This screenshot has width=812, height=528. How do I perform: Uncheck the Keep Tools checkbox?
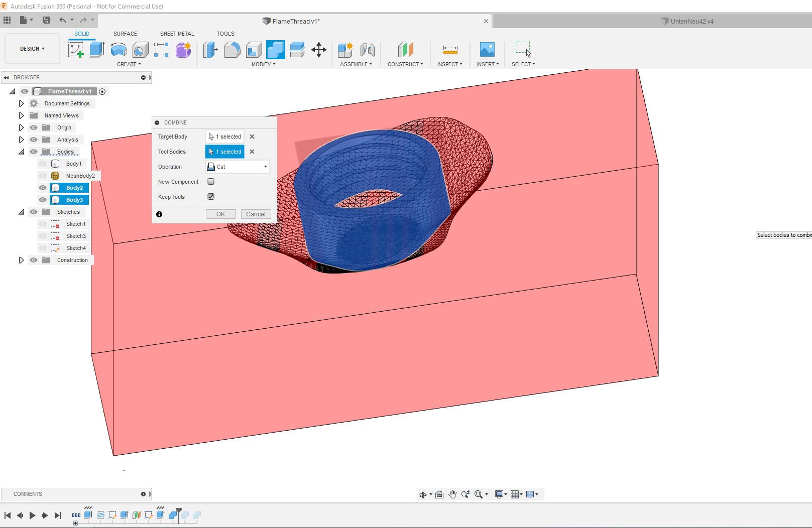coord(211,197)
